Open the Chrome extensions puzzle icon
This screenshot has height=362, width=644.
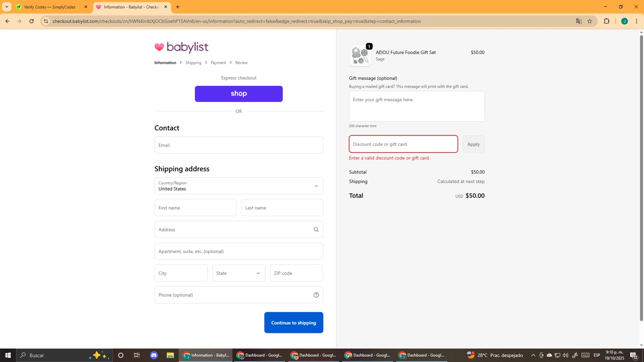click(x=606, y=21)
